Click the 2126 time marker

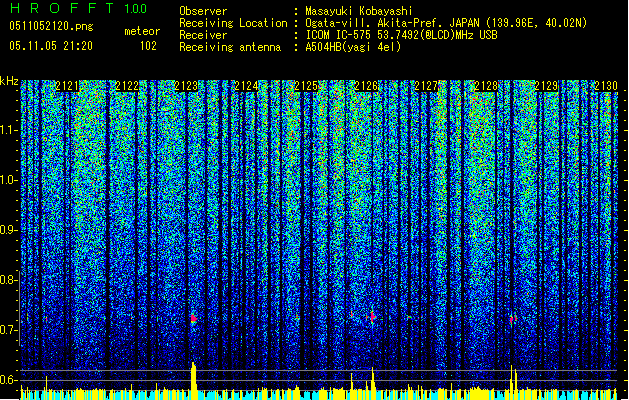366,86
